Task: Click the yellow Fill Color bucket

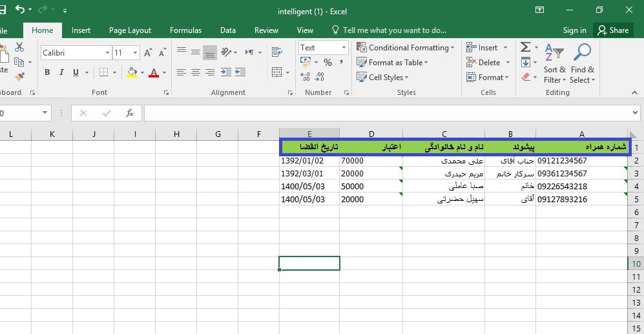Action: (x=132, y=72)
